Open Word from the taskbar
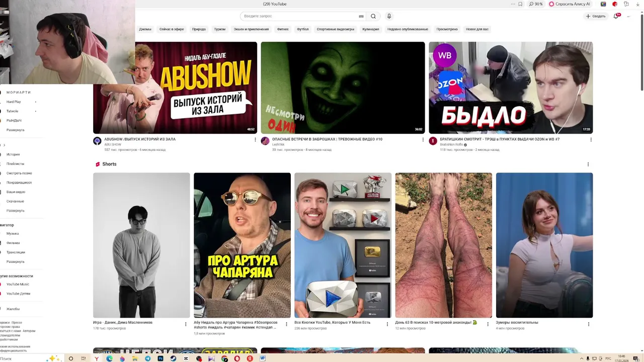The width and height of the screenshot is (644, 362). (x=262, y=358)
